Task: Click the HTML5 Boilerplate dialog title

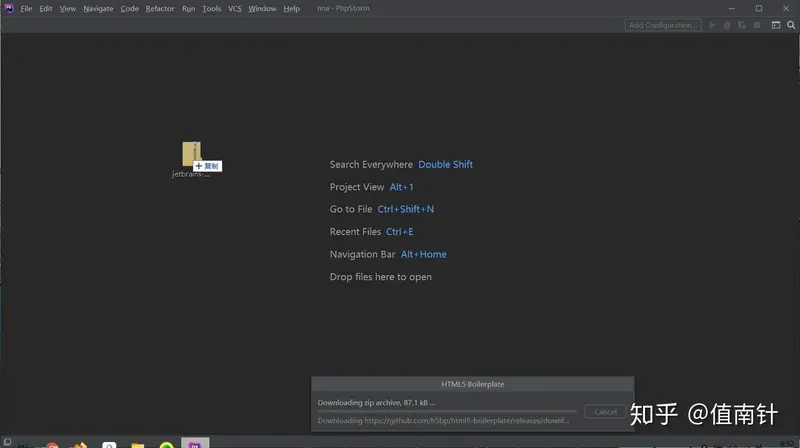Action: [x=472, y=384]
